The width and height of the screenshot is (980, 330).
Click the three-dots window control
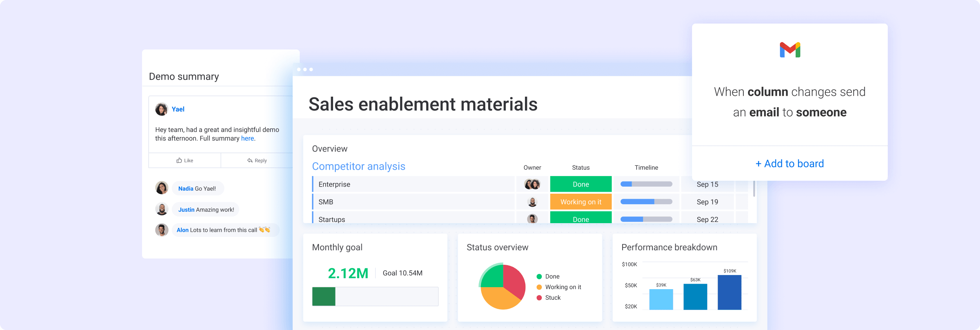(x=305, y=70)
